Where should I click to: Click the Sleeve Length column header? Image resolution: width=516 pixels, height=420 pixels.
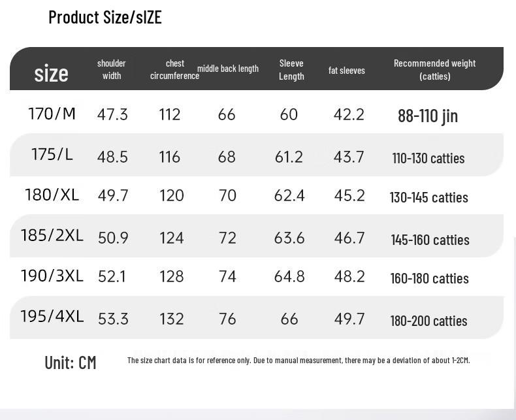tap(291, 69)
